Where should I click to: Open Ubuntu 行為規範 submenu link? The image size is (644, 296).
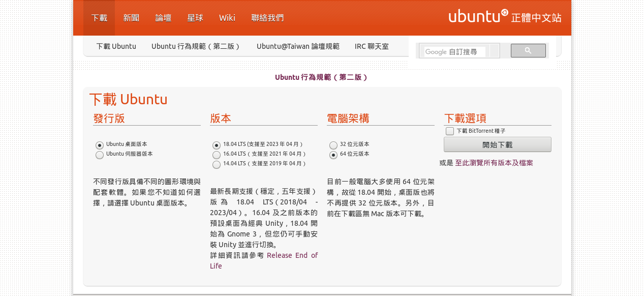pos(196,46)
